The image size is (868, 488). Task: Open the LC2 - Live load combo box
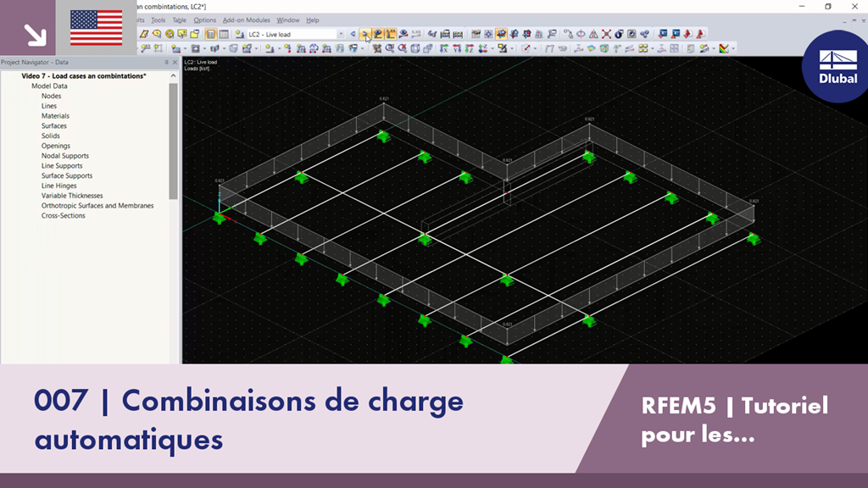pos(296,34)
